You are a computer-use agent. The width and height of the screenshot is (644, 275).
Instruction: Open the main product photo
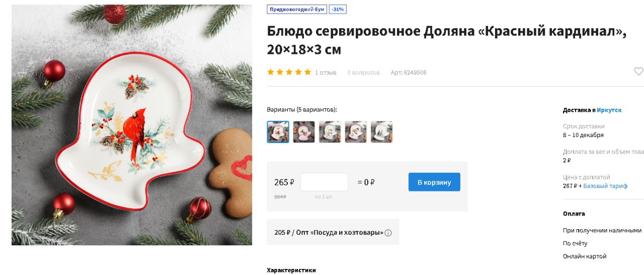(132, 125)
